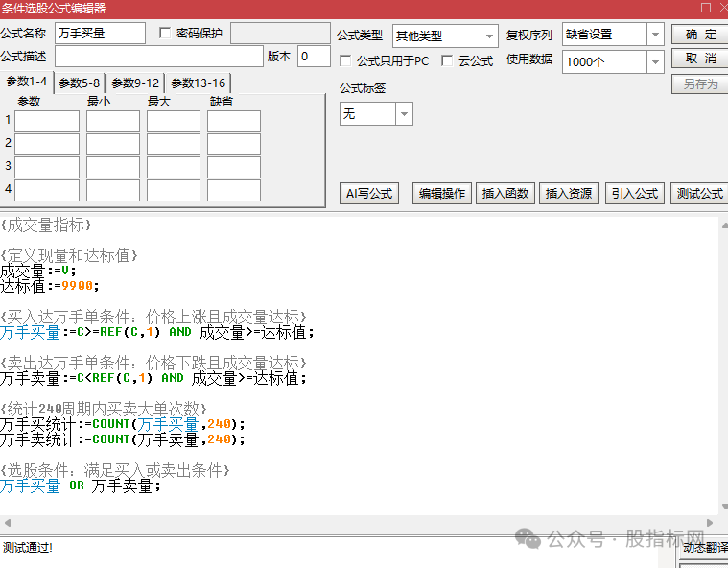
Task: Click row 1 最大 field
Action: tap(174, 121)
